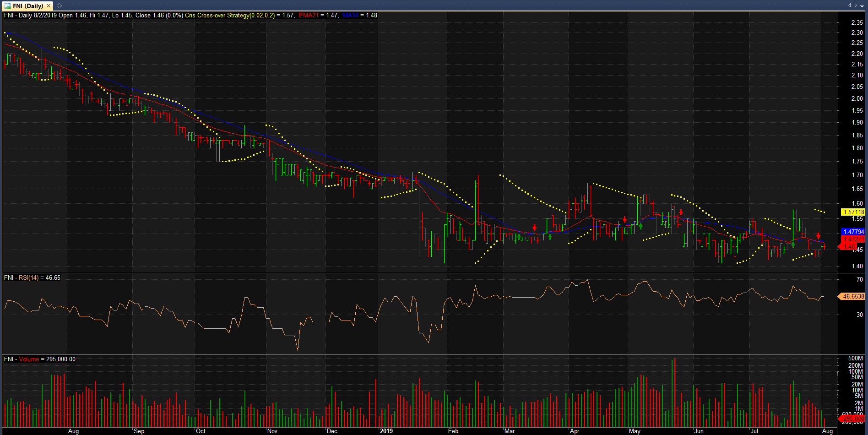The image size is (868, 435).
Task: Click the RSI(14) pane title
Action: (x=29, y=277)
